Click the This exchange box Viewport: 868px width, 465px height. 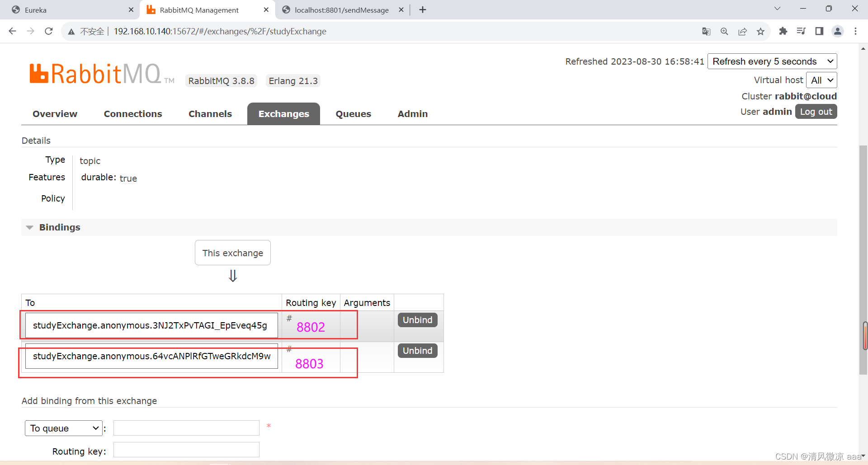pos(233,253)
